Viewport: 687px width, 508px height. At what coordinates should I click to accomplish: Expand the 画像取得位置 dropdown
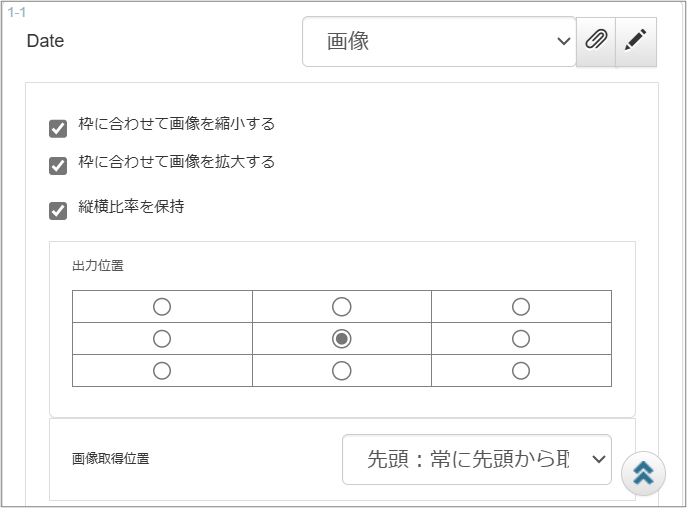(x=476, y=459)
